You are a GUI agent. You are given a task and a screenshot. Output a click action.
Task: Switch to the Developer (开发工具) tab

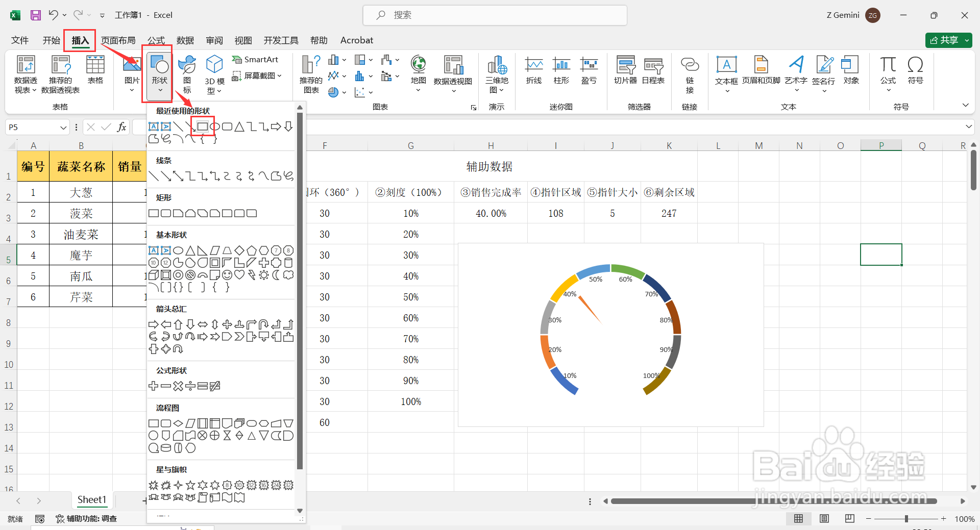click(x=281, y=40)
